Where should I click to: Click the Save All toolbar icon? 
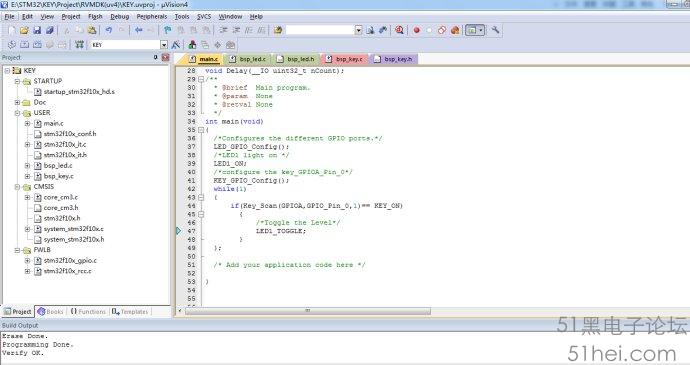50,30
